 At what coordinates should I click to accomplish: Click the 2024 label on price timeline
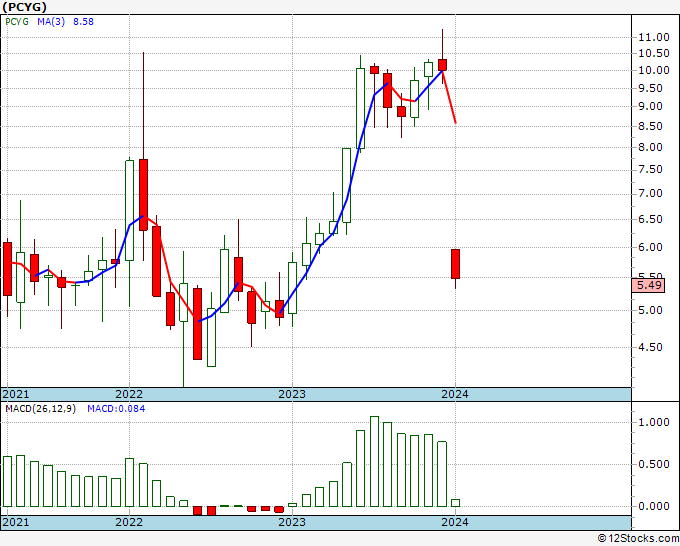[455, 394]
